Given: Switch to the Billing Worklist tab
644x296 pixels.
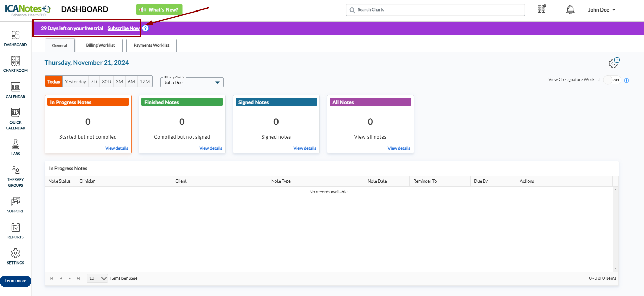Looking at the screenshot, I should click(x=101, y=45).
